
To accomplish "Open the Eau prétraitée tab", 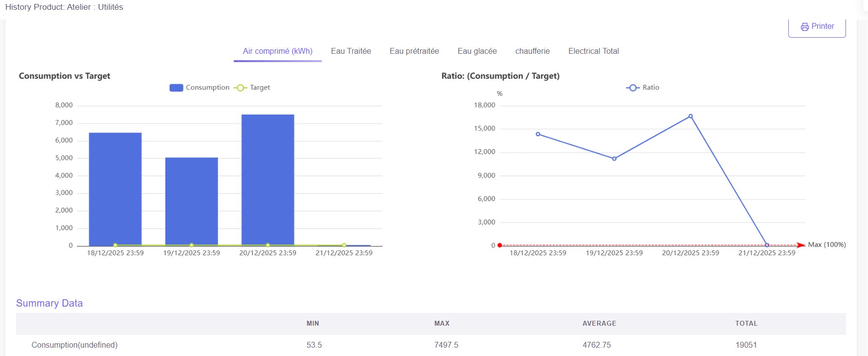I will 414,51.
